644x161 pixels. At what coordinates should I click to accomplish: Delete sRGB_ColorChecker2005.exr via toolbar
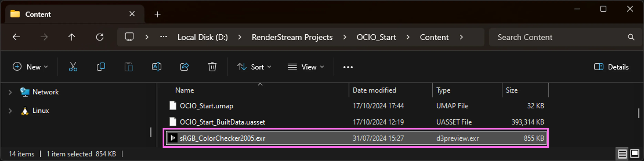click(212, 67)
